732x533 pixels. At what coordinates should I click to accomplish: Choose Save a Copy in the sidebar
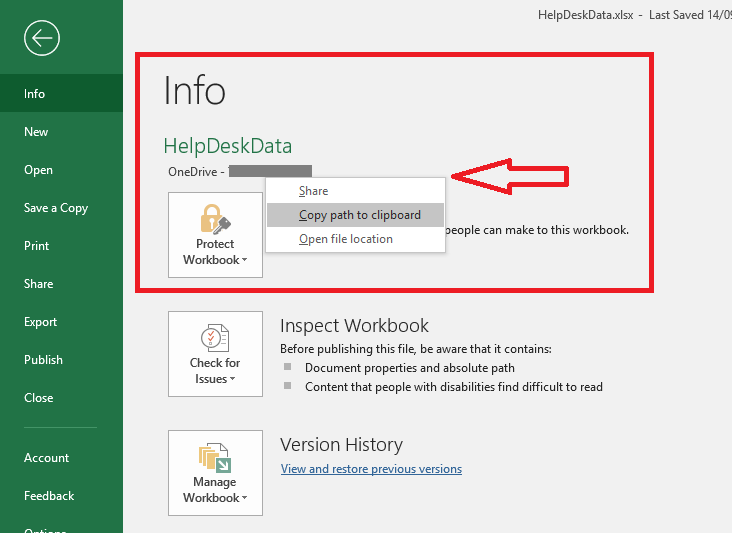click(61, 208)
